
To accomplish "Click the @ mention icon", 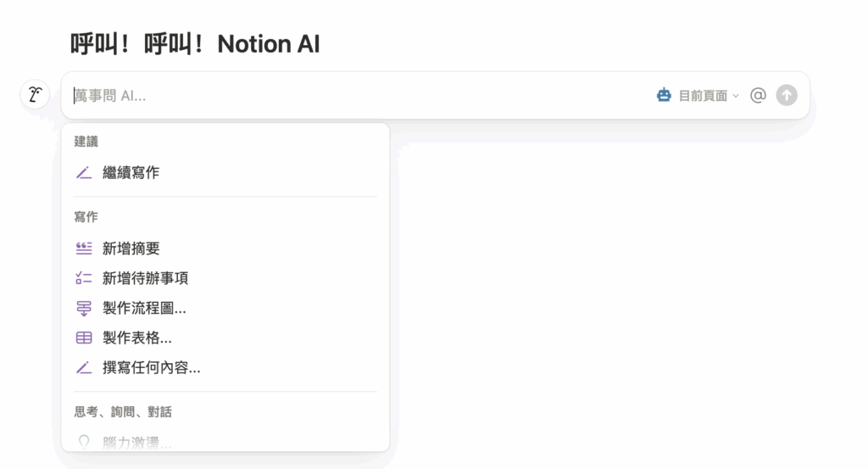I will click(758, 96).
